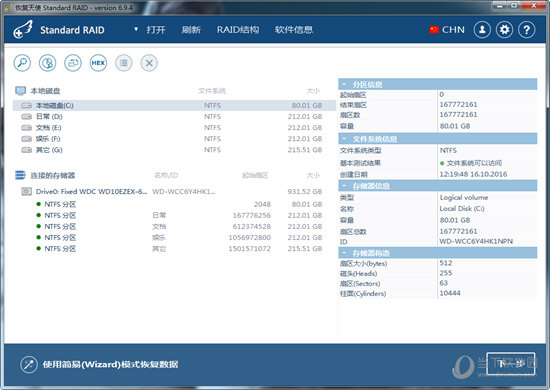The image size is (550, 390).
Task: Open the RAID结构 menu
Action: click(238, 30)
